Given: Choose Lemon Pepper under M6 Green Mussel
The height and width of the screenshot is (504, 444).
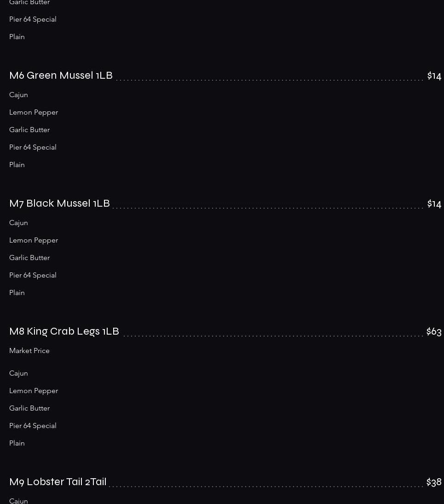Looking at the screenshot, I should [34, 112].
